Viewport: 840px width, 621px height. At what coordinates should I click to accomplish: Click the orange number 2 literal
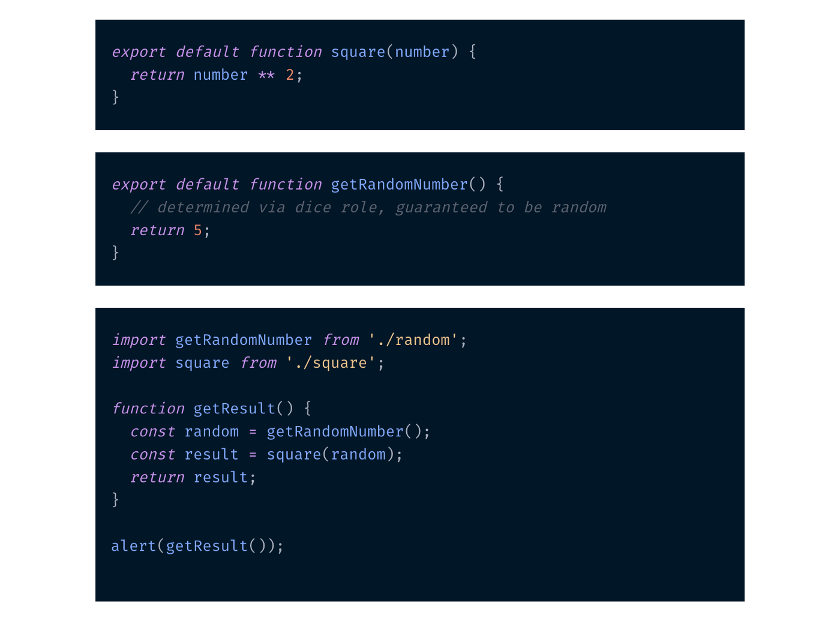(290, 75)
